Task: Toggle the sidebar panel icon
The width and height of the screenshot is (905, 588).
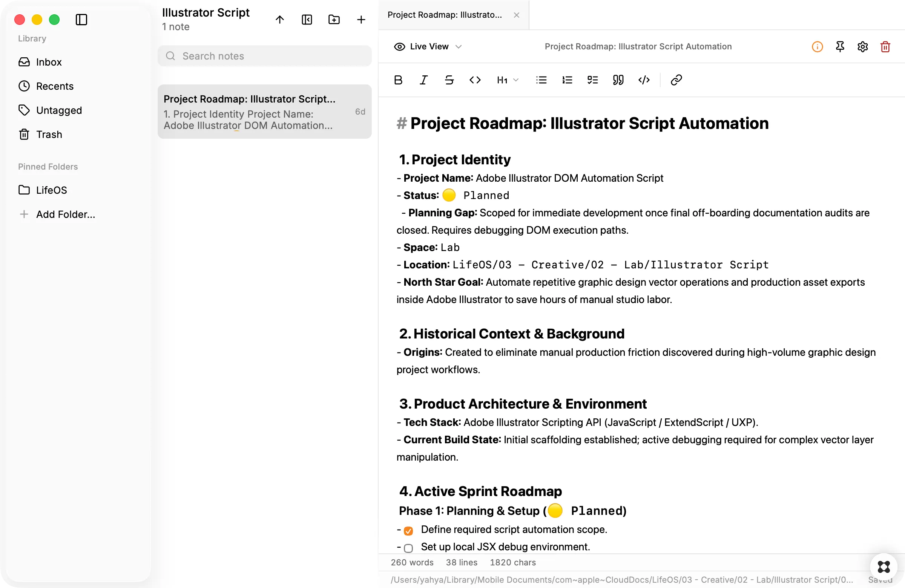Action: click(x=81, y=19)
